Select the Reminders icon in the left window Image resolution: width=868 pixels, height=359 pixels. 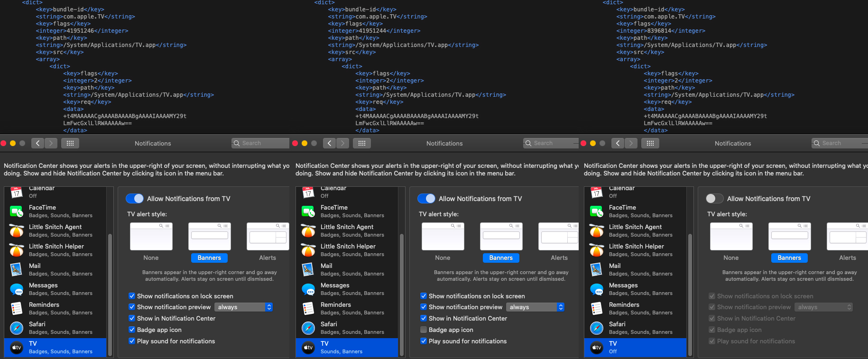pos(17,309)
